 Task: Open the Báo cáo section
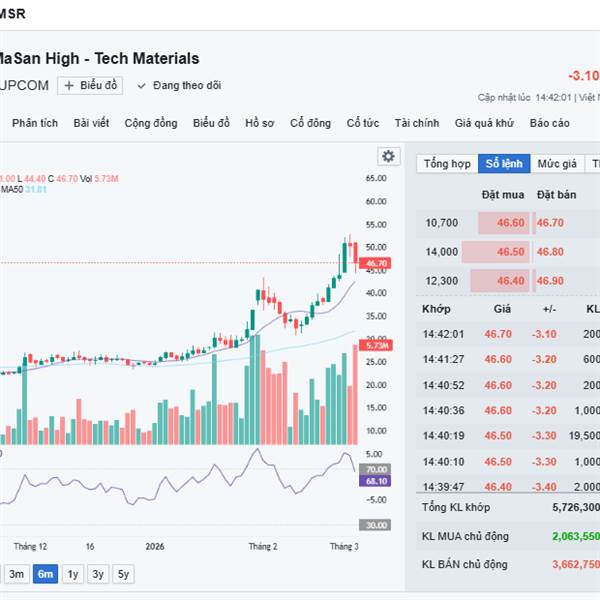pos(550,123)
